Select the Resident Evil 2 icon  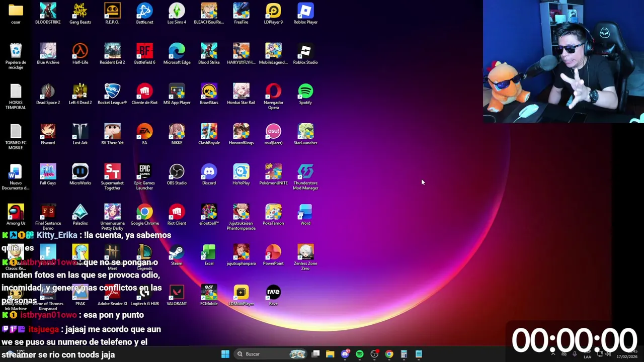click(x=112, y=54)
